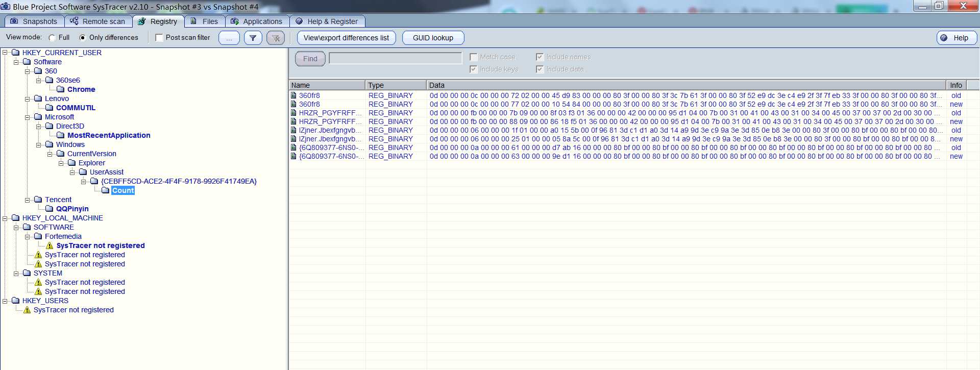The image size is (980, 370).
Task: Enable the Post scan filter checkbox
Action: tap(159, 38)
